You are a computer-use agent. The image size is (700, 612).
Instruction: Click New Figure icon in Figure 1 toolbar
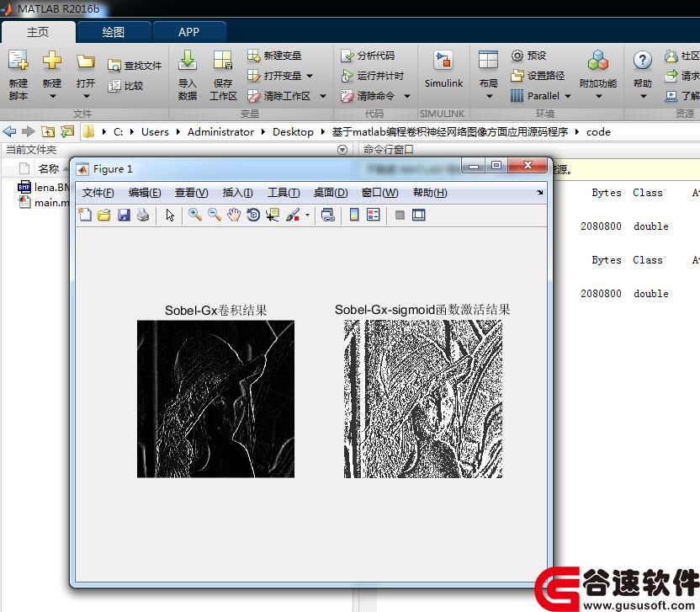pyautogui.click(x=85, y=215)
